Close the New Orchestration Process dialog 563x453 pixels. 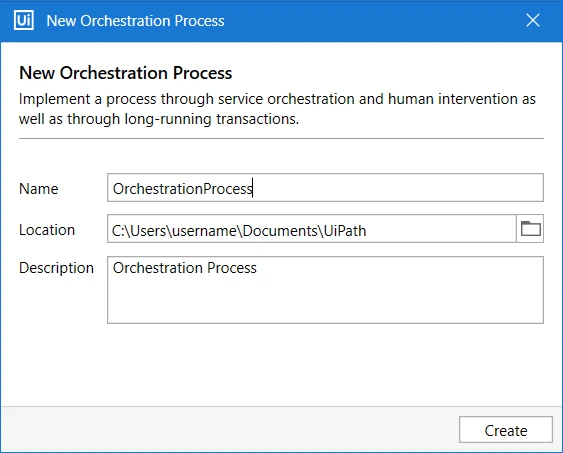coord(533,20)
